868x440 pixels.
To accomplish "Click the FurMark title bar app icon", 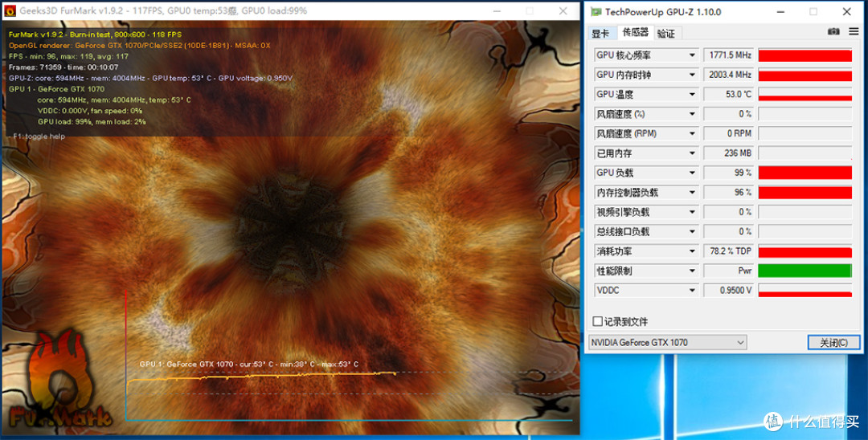I will pos(10,10).
